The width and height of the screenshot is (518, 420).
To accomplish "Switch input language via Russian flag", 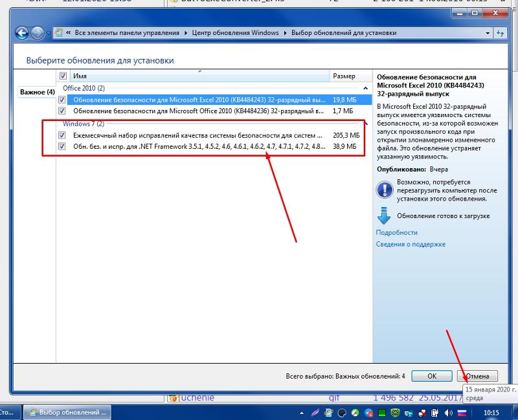I will pos(462,413).
